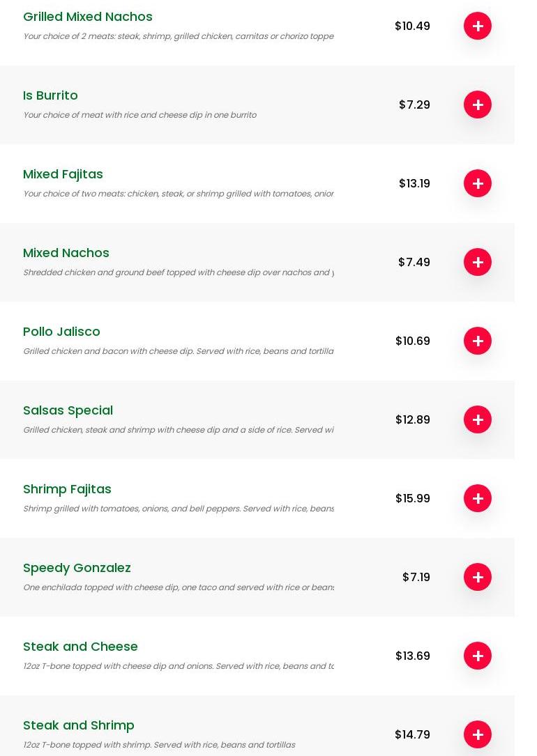Open the Pollo Jalisco item title
Image resolution: width=537 pixels, height=756 pixels.
(61, 332)
